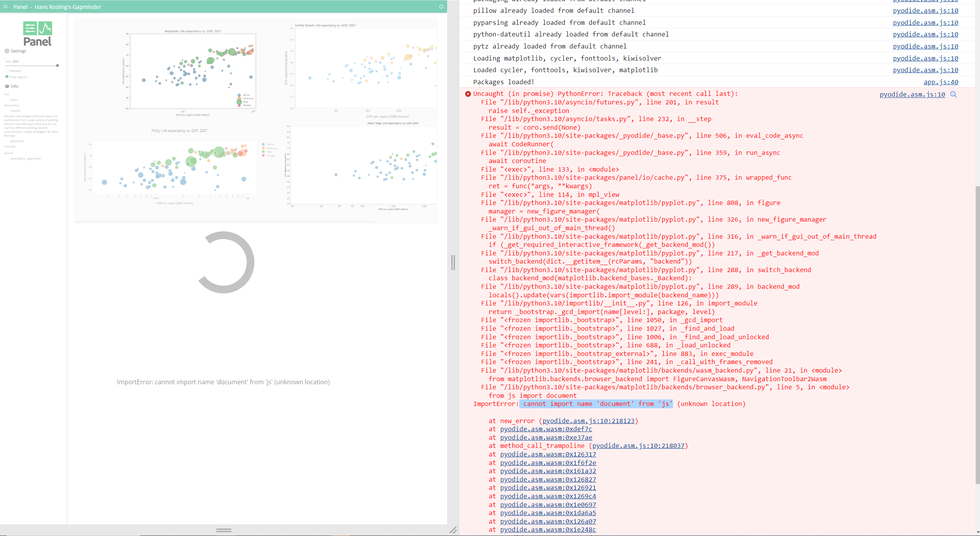Open the pyviz-topics gapminder source link
Screen dimensions: 980x536
tap(26, 158)
